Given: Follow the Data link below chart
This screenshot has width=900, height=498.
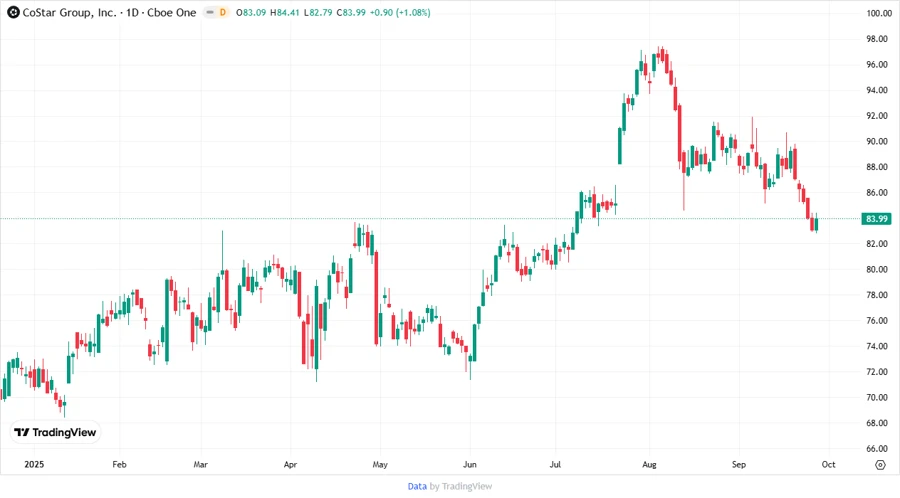Looking at the screenshot, I should tap(417, 486).
